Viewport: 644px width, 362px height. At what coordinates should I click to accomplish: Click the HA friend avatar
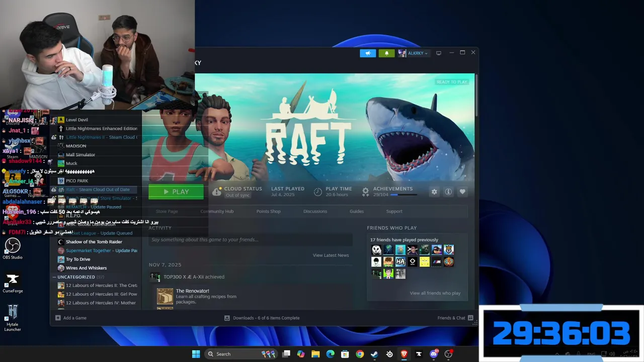tap(400, 261)
